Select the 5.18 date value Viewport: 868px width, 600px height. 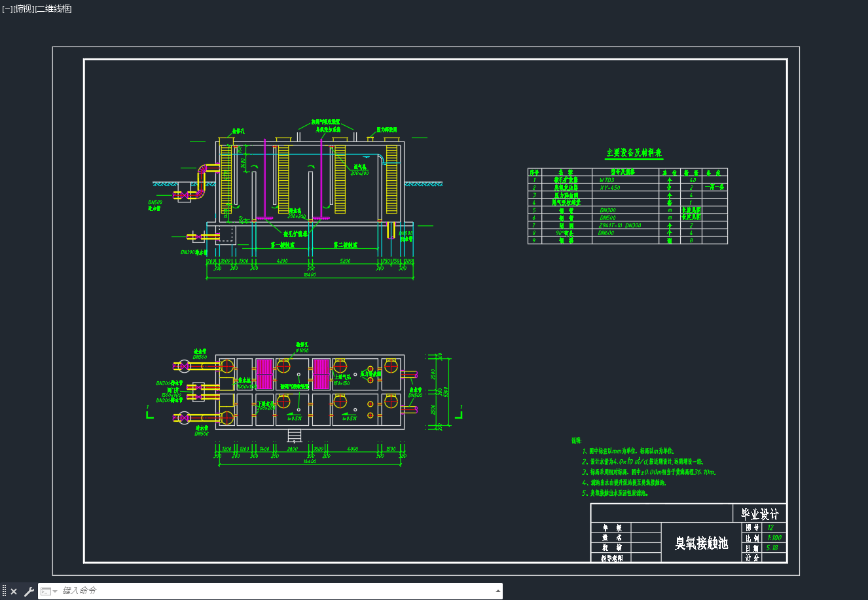coord(772,548)
